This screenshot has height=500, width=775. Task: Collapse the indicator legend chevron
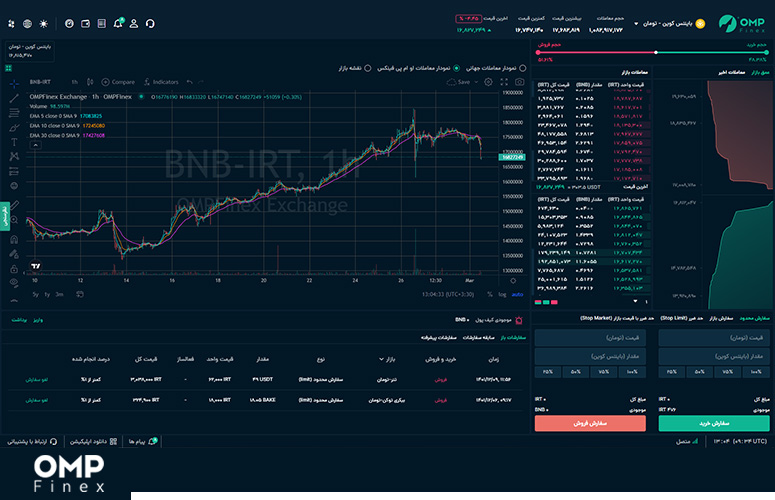(35, 145)
